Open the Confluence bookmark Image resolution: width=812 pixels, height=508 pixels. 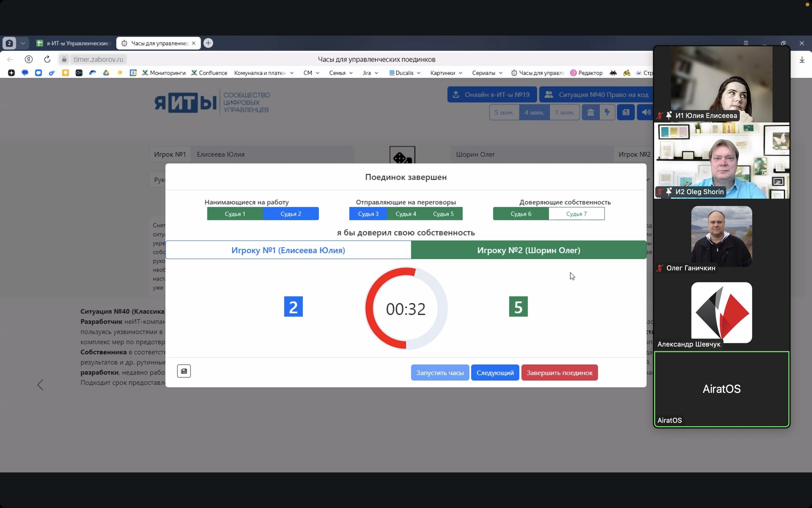click(209, 73)
